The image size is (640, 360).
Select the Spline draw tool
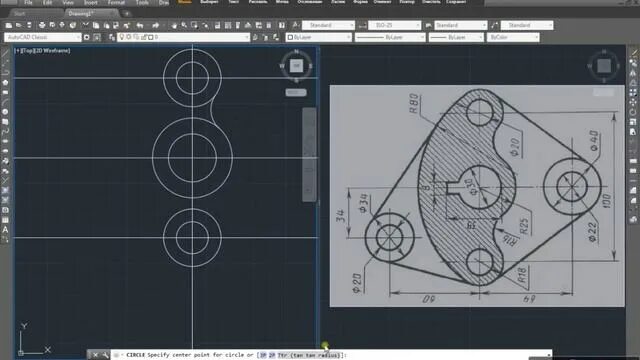click(x=5, y=131)
